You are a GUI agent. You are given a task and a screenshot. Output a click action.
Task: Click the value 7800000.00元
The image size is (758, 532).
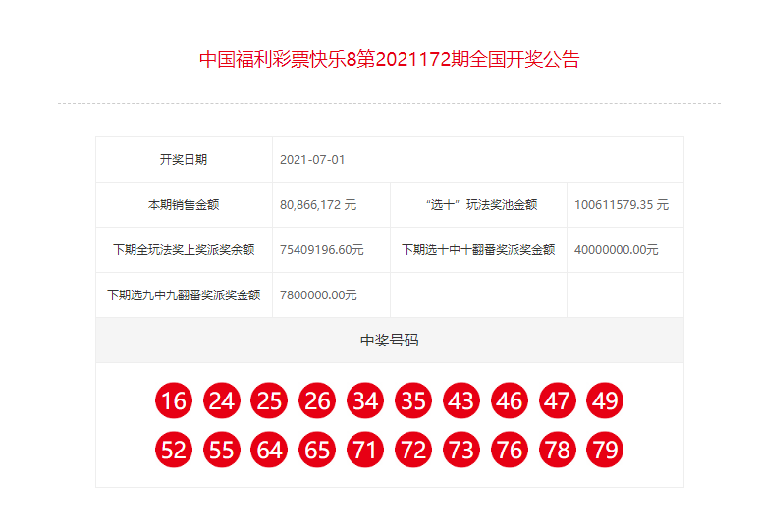coord(318,294)
